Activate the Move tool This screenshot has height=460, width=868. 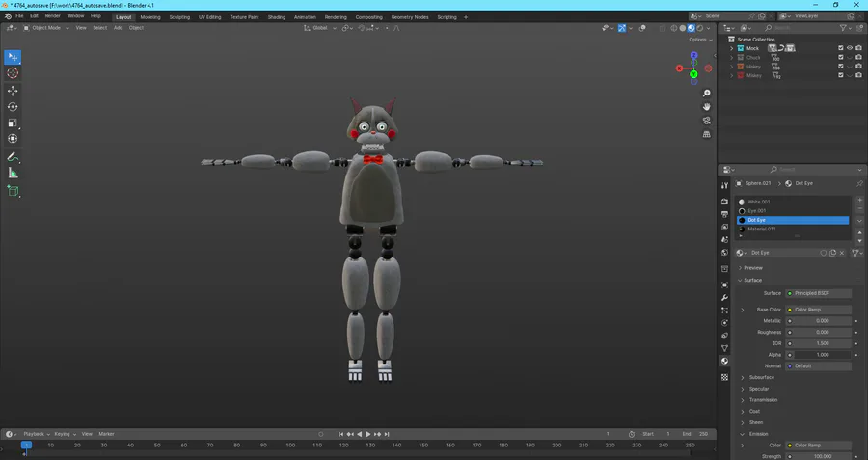pos(13,91)
